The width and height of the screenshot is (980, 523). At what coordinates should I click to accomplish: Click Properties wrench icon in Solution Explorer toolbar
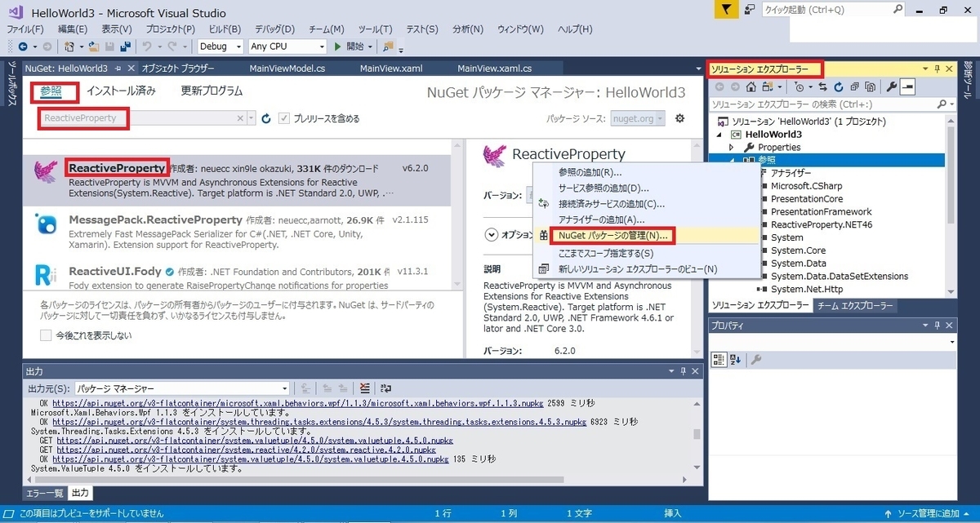tap(892, 86)
